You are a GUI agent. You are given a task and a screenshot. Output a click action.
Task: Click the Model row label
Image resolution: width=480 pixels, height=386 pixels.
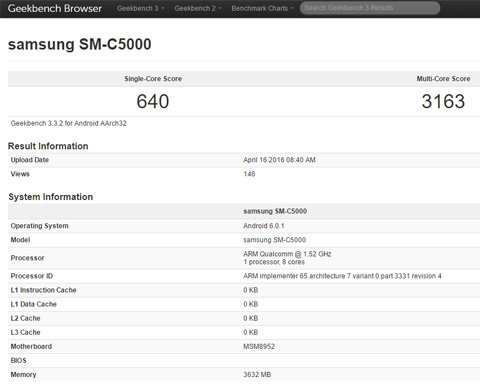point(20,240)
